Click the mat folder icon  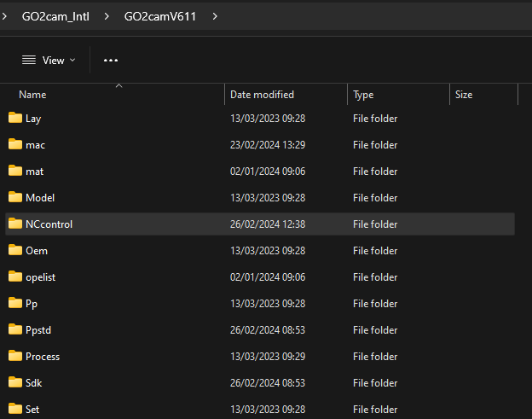coord(15,171)
